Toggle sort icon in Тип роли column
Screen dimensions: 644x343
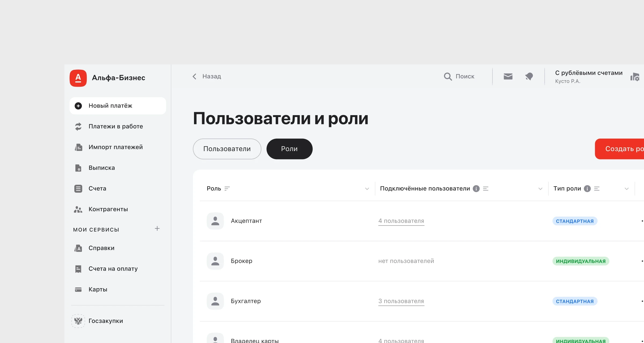coord(597,189)
